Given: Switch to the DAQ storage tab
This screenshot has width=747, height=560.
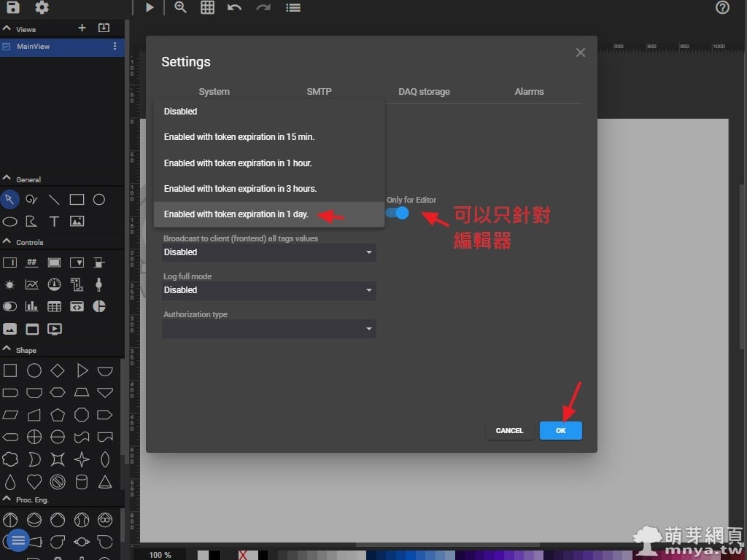Looking at the screenshot, I should (424, 92).
